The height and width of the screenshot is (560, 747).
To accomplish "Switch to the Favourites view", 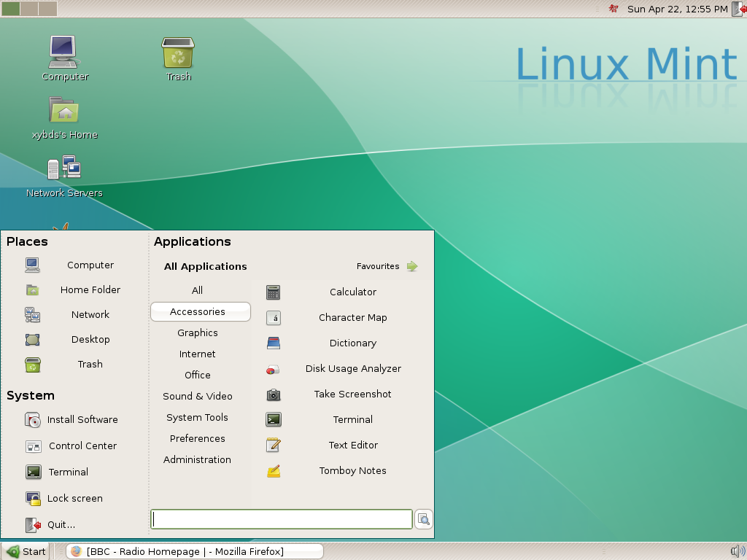I will pos(387,266).
